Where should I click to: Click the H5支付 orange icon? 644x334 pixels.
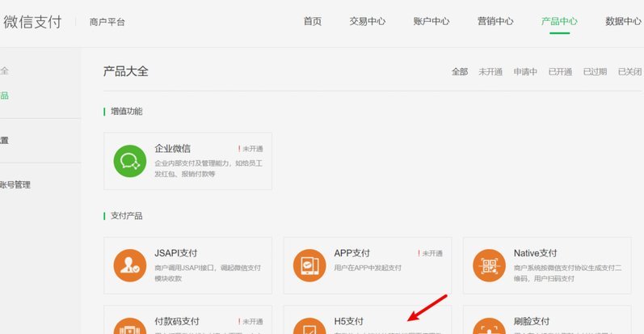pyautogui.click(x=309, y=326)
